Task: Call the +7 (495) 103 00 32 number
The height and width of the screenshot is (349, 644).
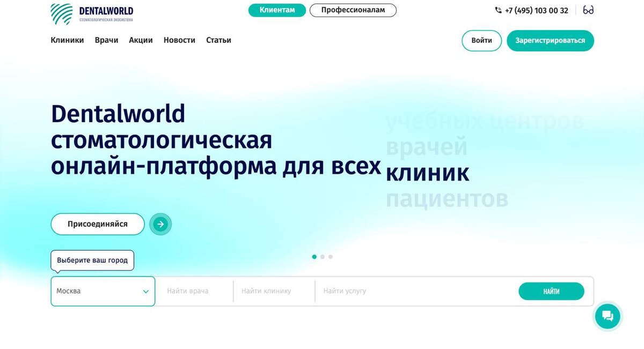Action: (536, 10)
